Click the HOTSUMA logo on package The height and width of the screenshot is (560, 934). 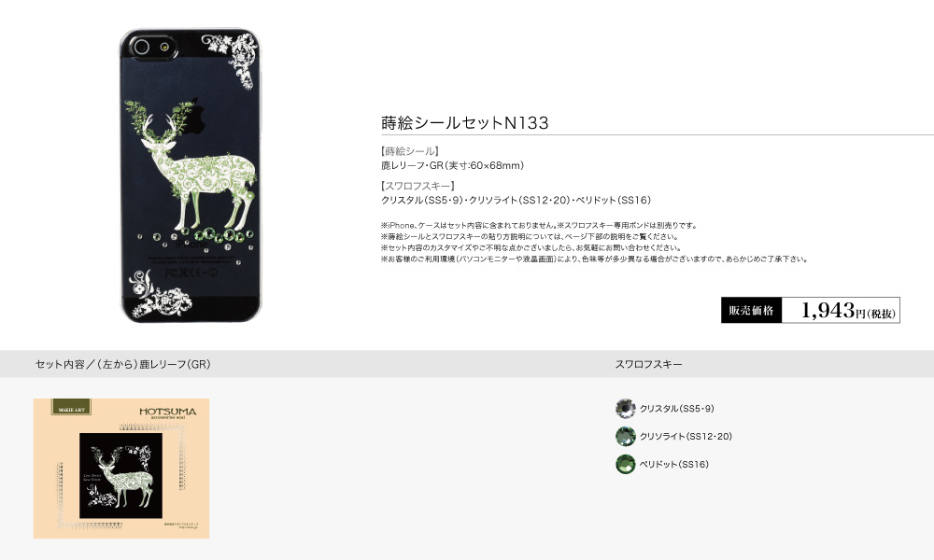click(168, 413)
